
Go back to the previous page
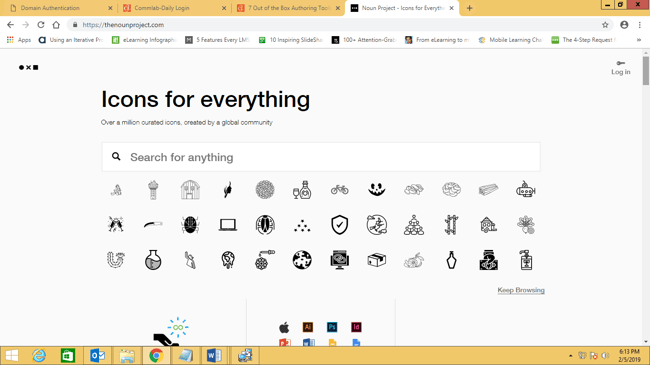click(10, 25)
